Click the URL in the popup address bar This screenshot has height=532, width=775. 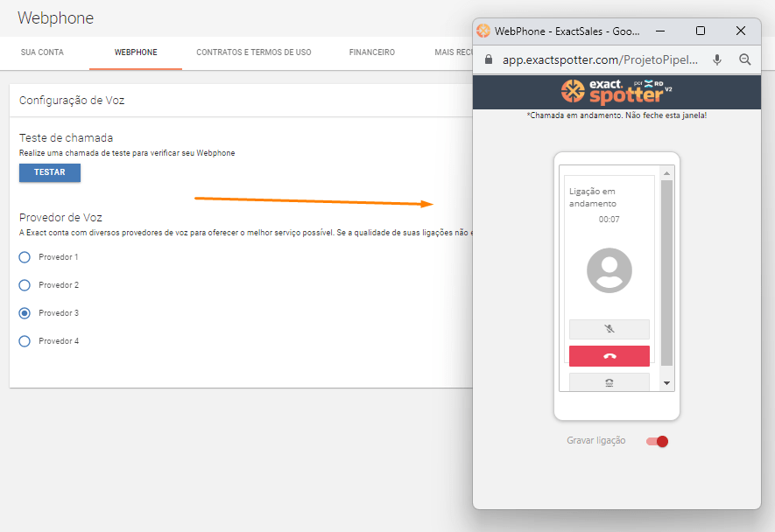pos(601,59)
